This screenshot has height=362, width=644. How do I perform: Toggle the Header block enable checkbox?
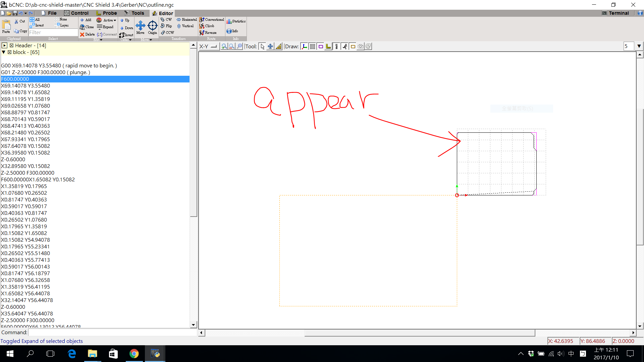(x=11, y=46)
